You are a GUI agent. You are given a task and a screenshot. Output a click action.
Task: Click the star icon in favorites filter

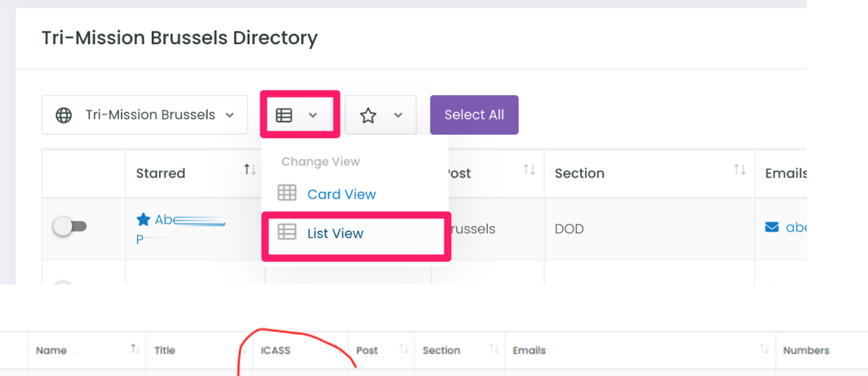(x=368, y=115)
